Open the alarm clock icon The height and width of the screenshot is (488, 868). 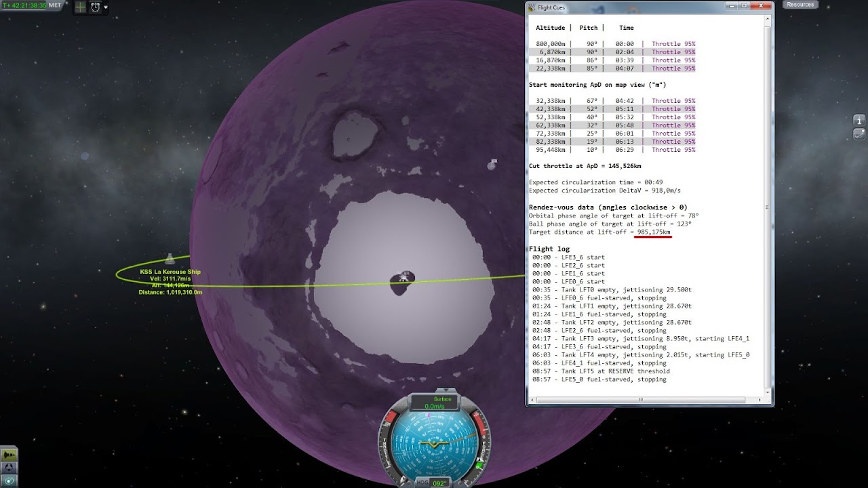click(x=95, y=7)
